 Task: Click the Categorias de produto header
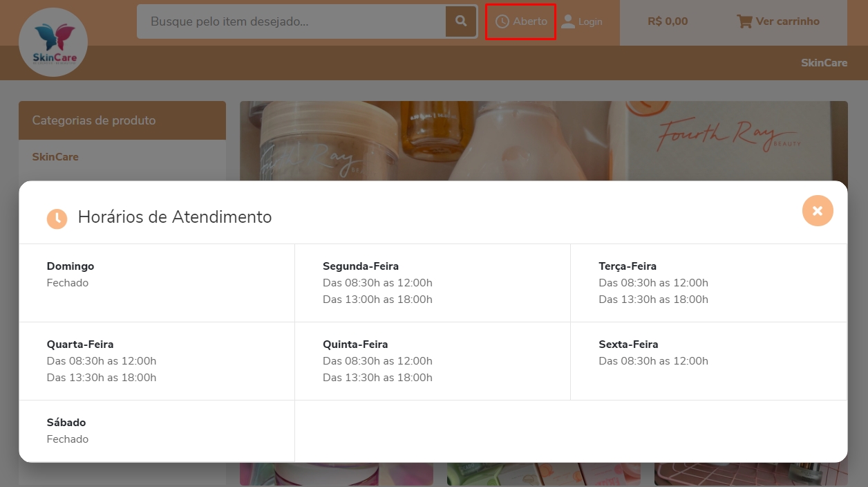tap(94, 120)
